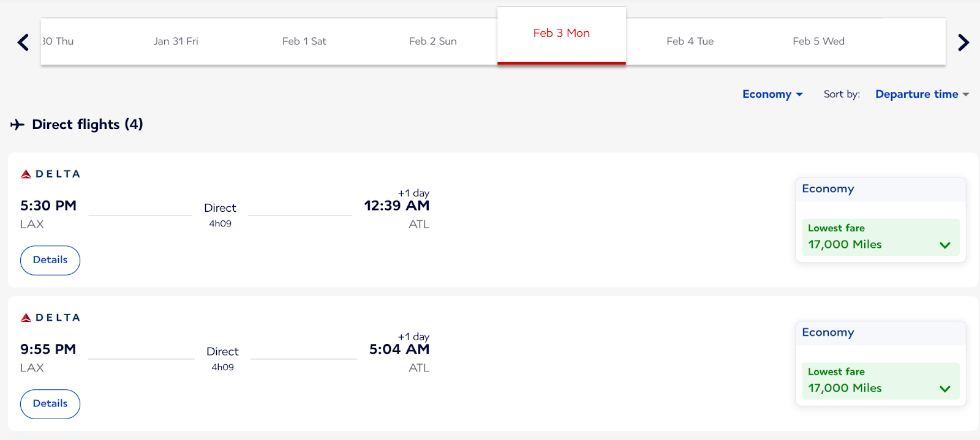Select the Feb 1 Sat date tab
Viewport: 980px width, 440px height.
304,42
